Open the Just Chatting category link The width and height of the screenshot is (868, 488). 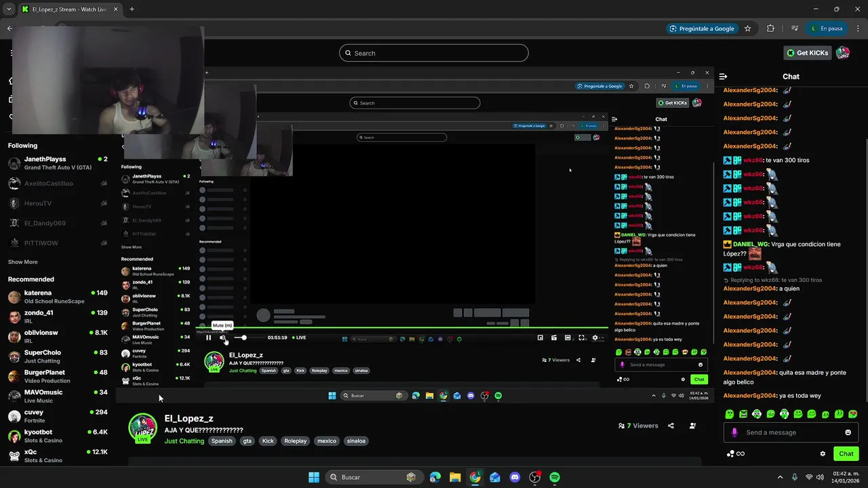(x=184, y=441)
